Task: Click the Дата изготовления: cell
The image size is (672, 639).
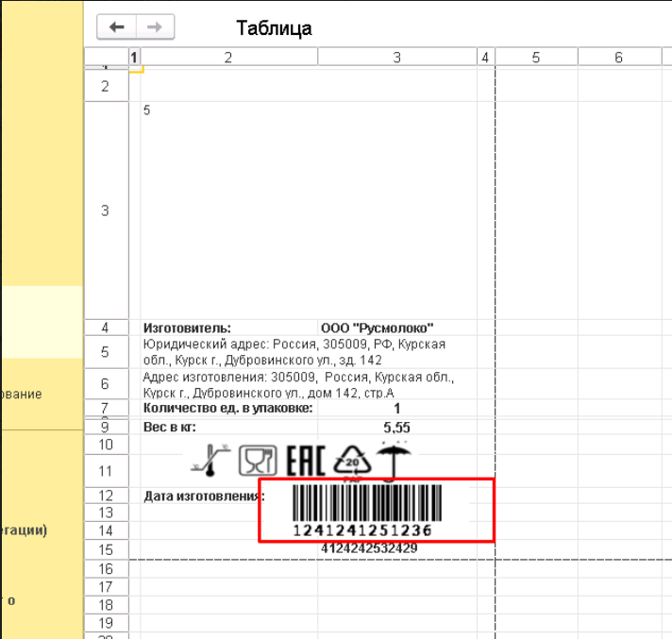Action: pos(204,496)
